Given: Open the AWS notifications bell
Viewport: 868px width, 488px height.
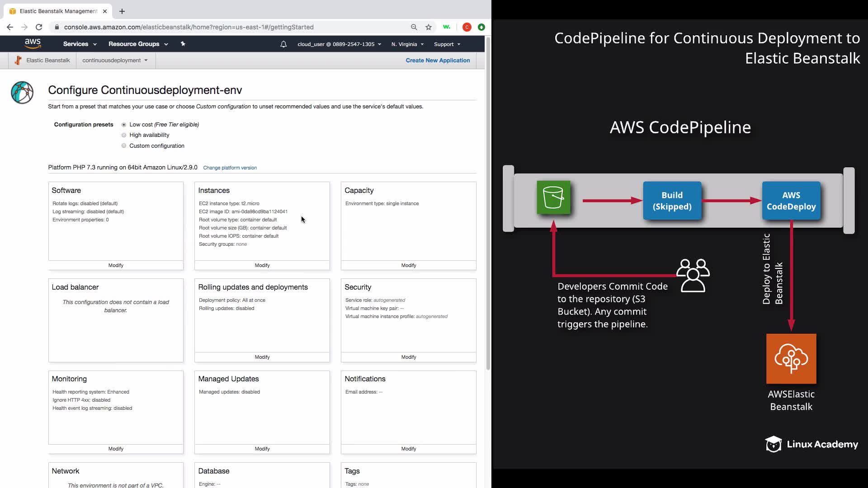Looking at the screenshot, I should (x=283, y=44).
